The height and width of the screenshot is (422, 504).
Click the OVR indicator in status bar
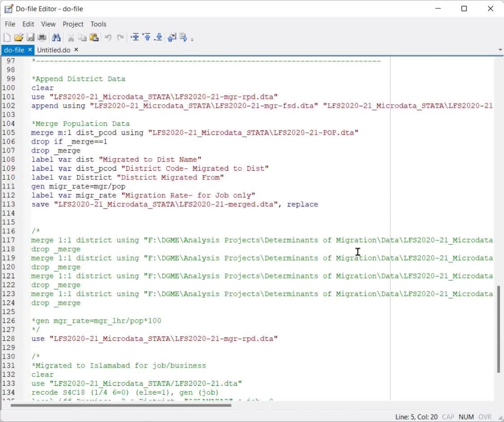coord(485,417)
